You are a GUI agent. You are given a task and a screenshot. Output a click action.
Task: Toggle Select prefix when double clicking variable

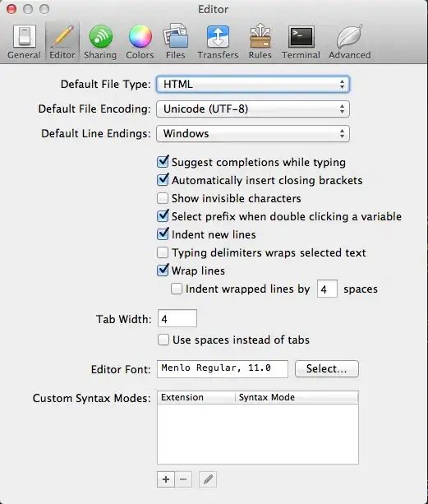(163, 216)
